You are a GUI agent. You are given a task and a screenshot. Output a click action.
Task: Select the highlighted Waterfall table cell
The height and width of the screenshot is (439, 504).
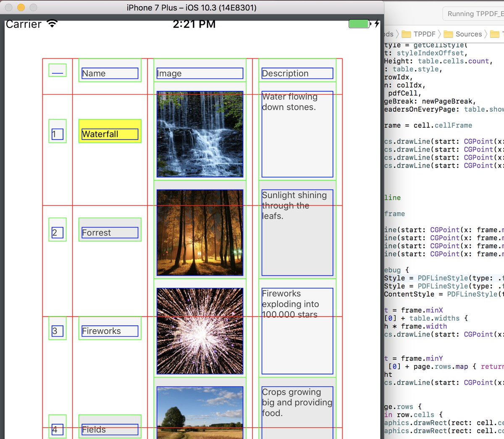pos(110,131)
